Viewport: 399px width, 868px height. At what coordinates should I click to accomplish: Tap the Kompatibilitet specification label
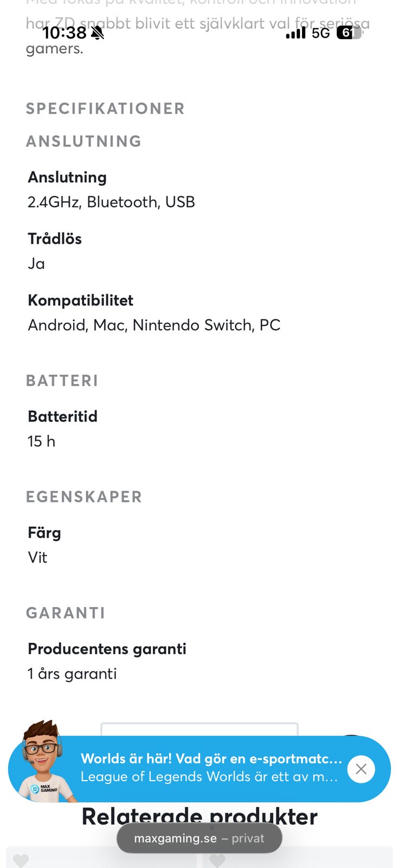click(80, 300)
